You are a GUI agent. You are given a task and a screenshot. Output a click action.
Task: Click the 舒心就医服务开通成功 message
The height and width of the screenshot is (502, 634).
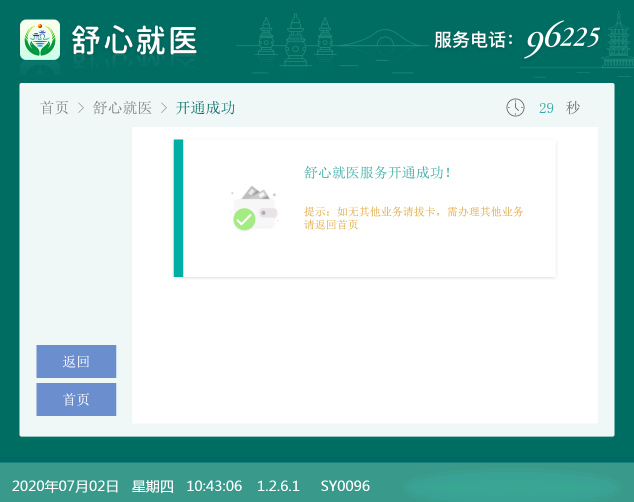point(377,173)
